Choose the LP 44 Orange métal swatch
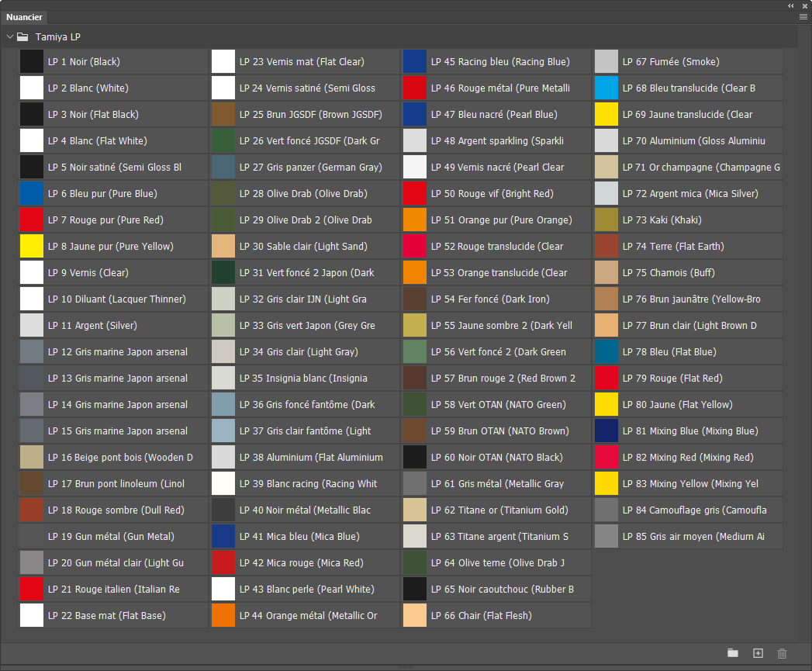The image size is (812, 671). coord(223,616)
